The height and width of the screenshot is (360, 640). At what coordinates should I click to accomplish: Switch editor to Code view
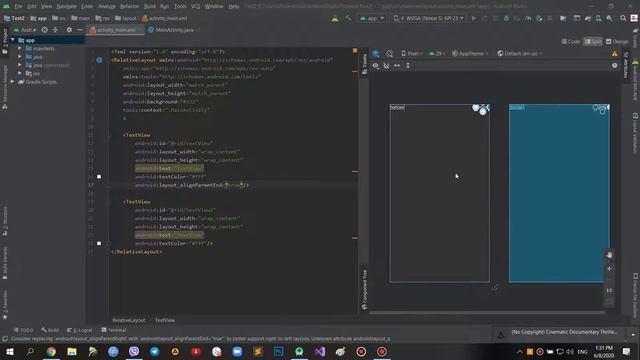[x=571, y=41]
